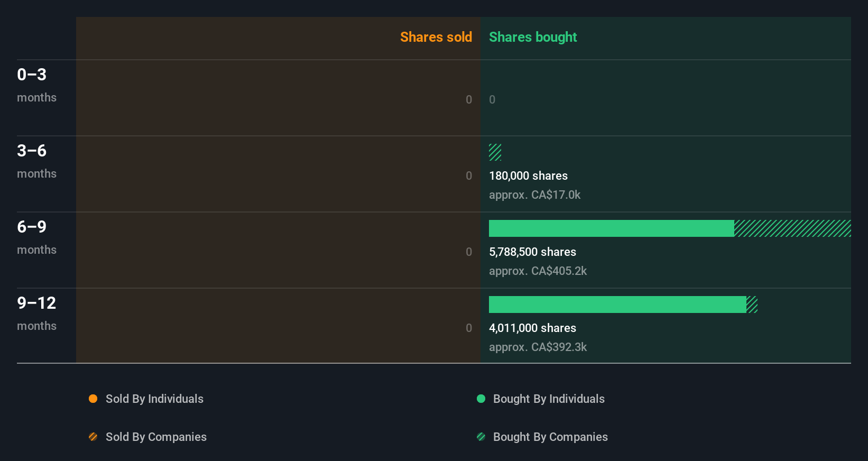Click the small hatched segment in 9–12 months

point(752,305)
